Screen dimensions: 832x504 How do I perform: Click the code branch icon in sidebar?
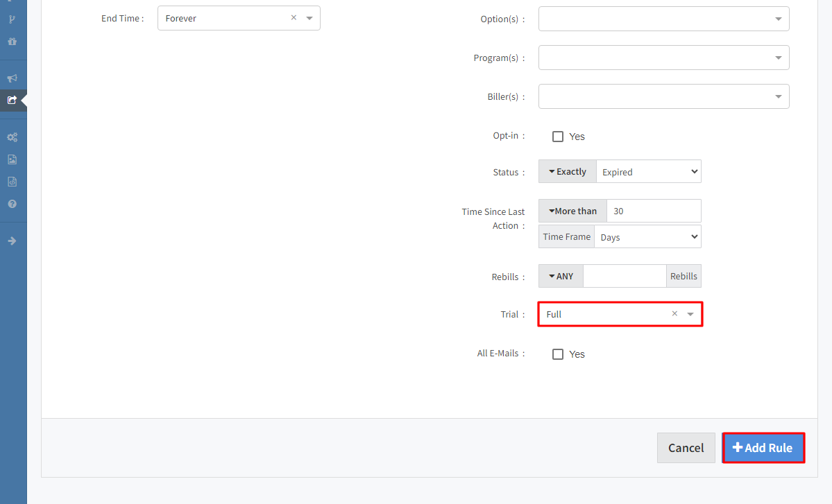click(x=12, y=19)
